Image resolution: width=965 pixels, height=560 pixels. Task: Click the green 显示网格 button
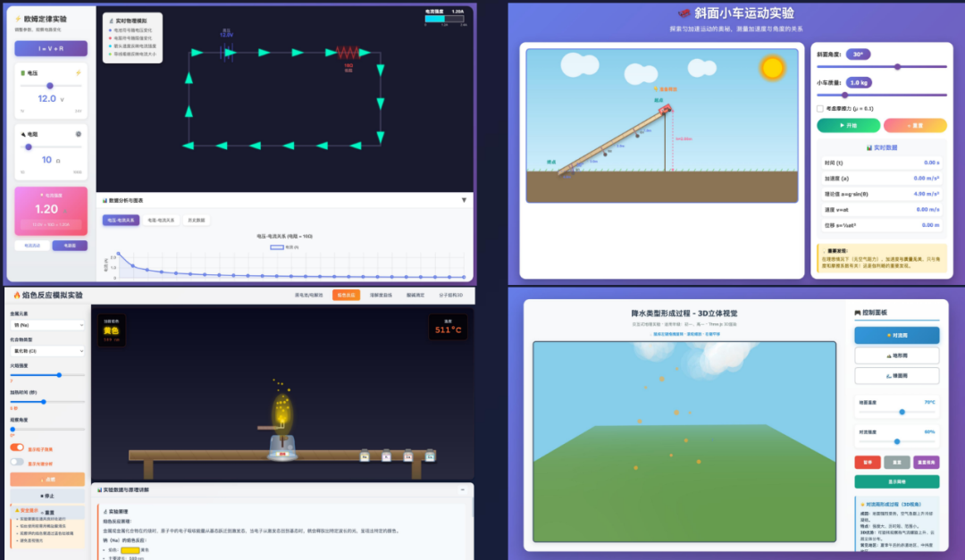pyautogui.click(x=897, y=481)
